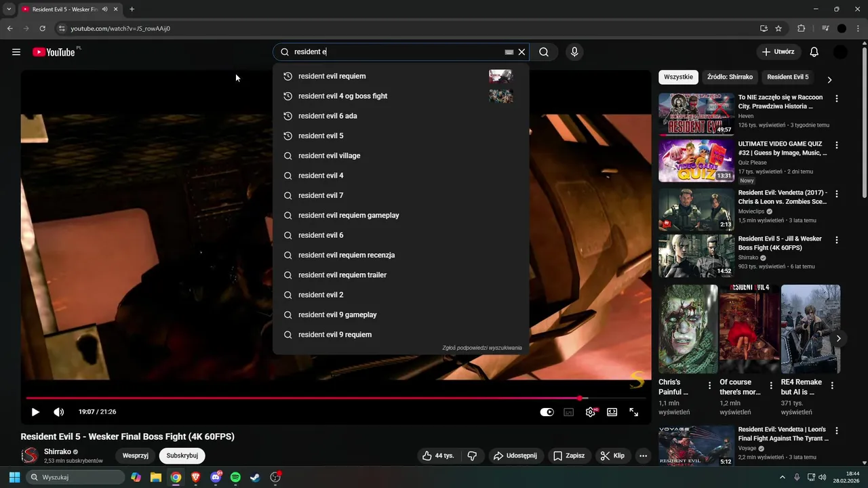Screen dimensions: 868x488
Task: Click Zgłoś podpowiedzi wyszukiwania link
Action: [x=482, y=348]
